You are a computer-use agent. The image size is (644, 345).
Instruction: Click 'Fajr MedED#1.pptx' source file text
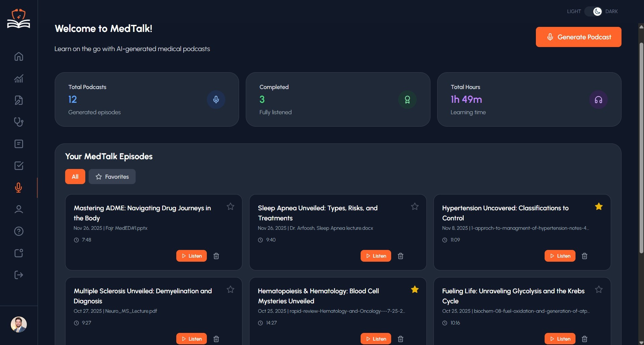[x=126, y=228]
